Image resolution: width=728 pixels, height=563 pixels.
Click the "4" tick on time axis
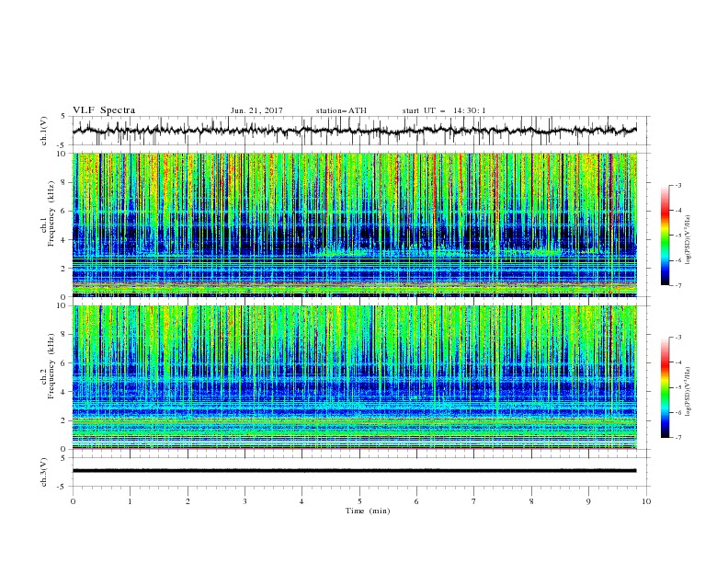coord(301,501)
